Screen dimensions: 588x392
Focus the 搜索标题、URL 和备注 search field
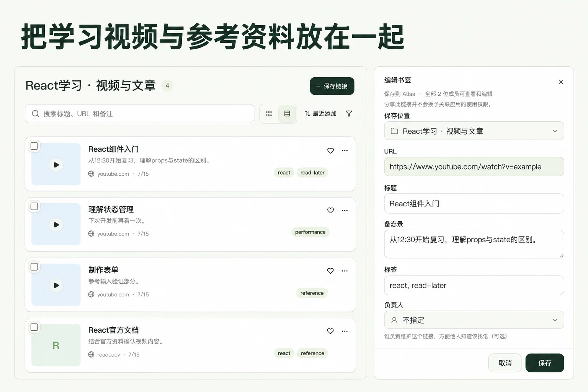pyautogui.click(x=140, y=114)
